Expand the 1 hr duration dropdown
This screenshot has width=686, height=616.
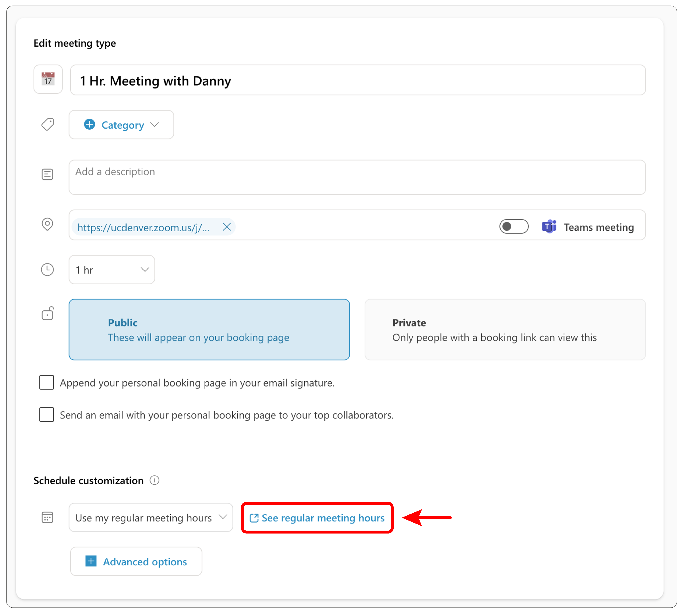click(112, 269)
